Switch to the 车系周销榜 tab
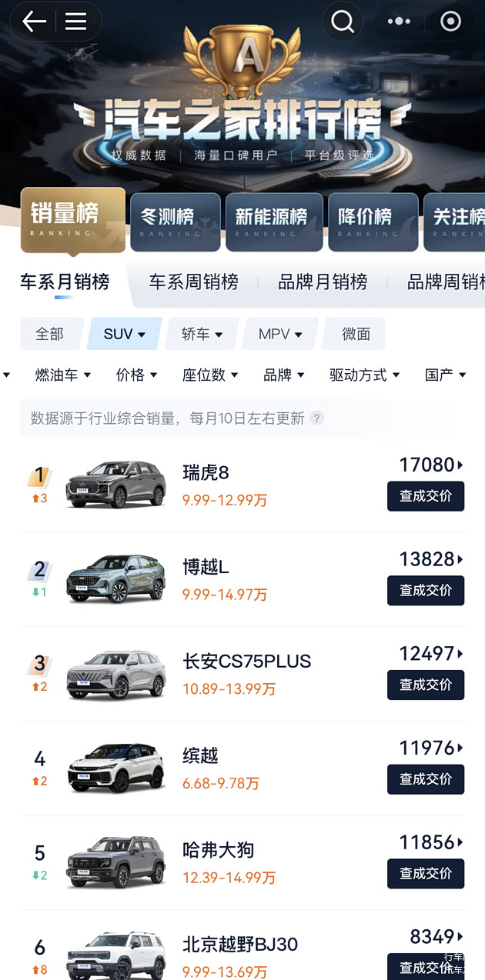The image size is (485, 980). [193, 282]
